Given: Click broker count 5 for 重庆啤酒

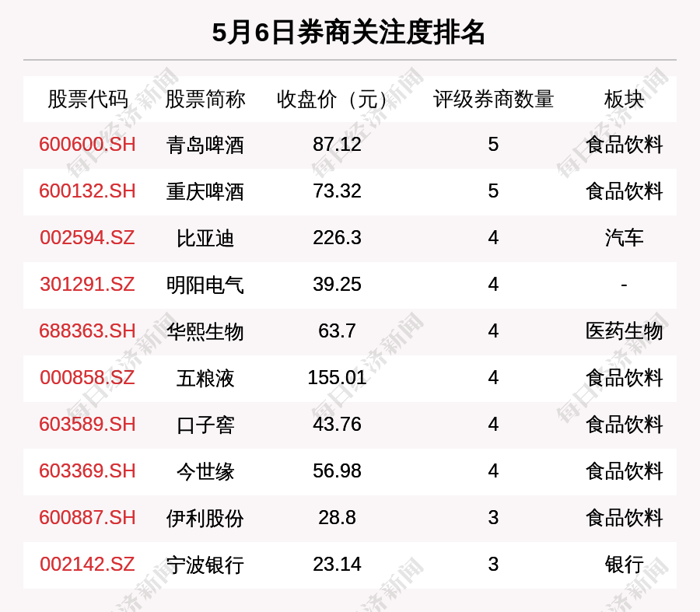Looking at the screenshot, I should tap(493, 191).
